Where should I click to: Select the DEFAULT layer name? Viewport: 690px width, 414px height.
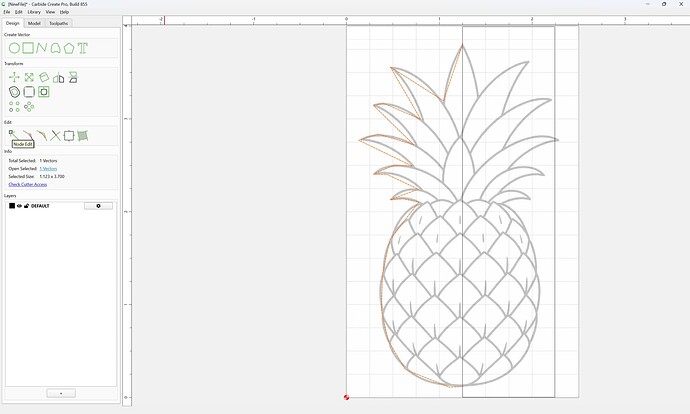point(40,206)
